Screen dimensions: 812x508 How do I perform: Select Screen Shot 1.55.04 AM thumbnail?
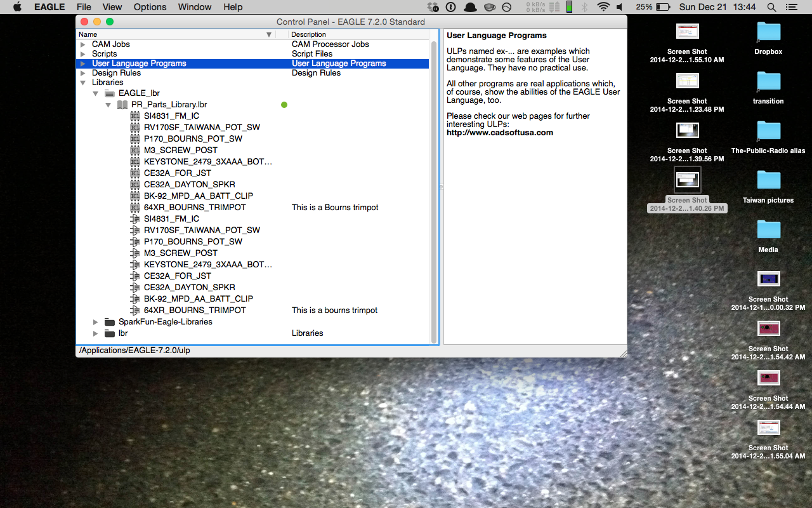[768, 428]
